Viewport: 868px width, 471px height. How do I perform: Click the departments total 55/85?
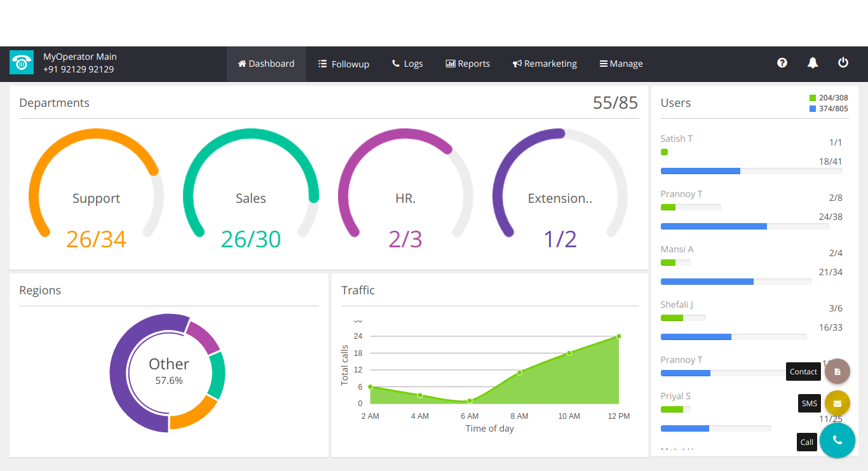615,103
